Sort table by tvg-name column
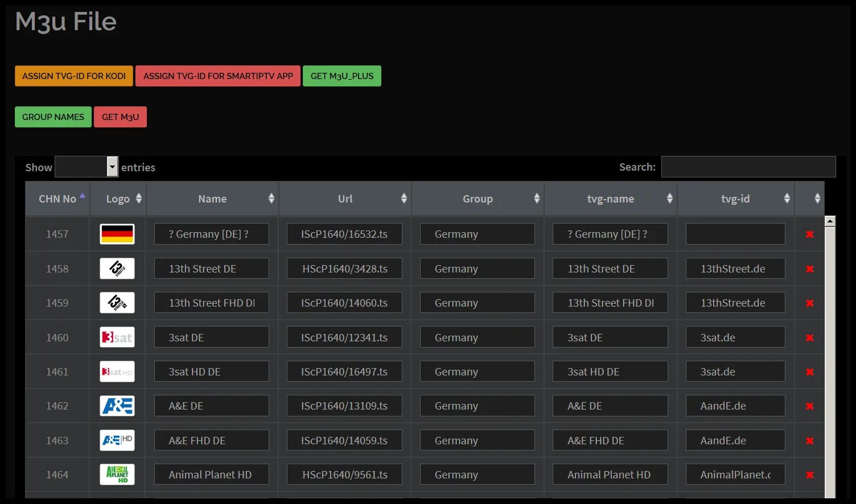Image resolution: width=856 pixels, height=504 pixels. point(611,199)
